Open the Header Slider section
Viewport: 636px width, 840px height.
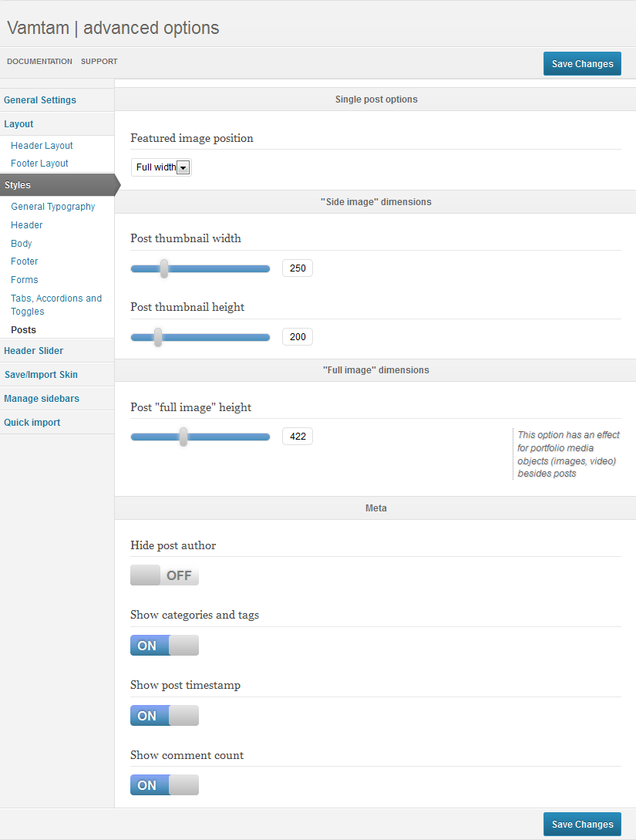pyautogui.click(x=34, y=351)
